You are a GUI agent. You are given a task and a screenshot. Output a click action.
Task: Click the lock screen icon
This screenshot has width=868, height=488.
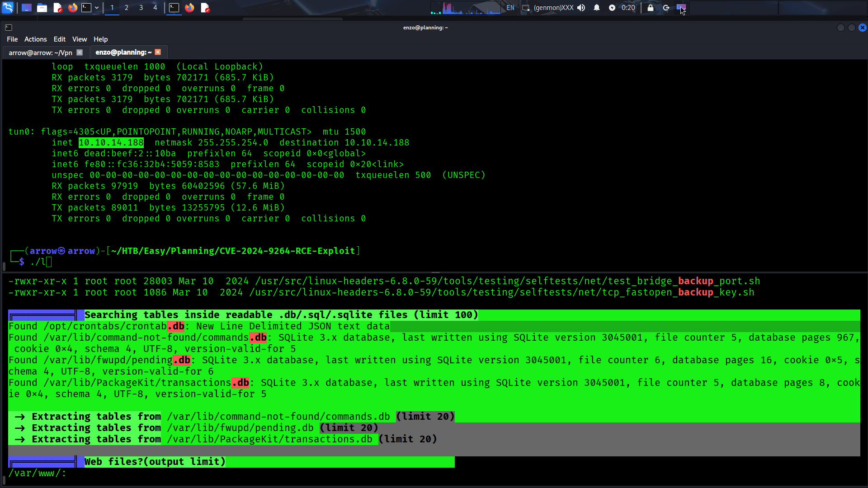[x=651, y=8]
